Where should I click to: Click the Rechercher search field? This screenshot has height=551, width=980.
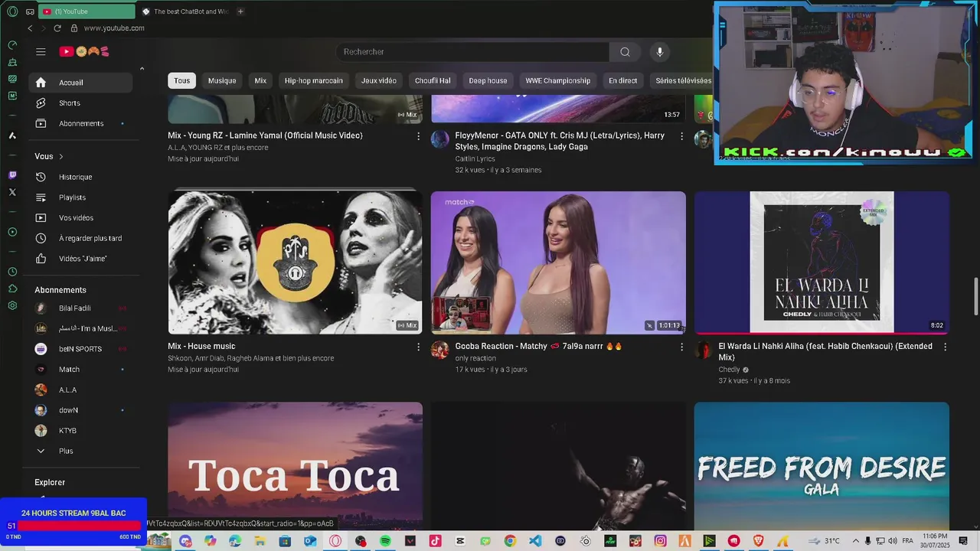472,51
